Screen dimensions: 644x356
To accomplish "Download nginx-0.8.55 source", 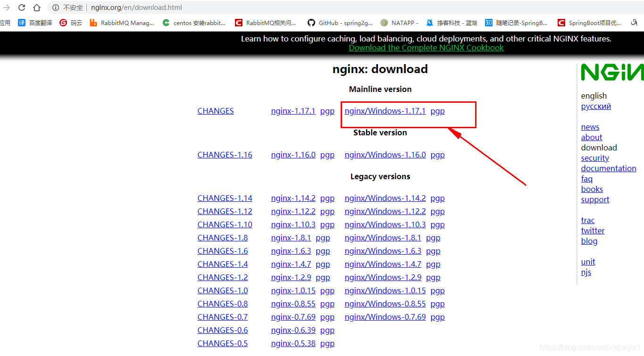I will (x=293, y=304).
